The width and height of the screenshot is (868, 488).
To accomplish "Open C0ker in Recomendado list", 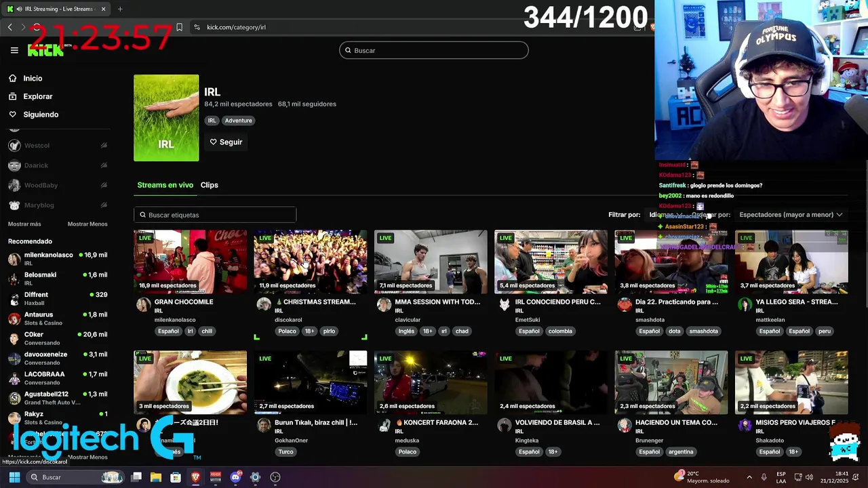I will pyautogui.click(x=58, y=338).
